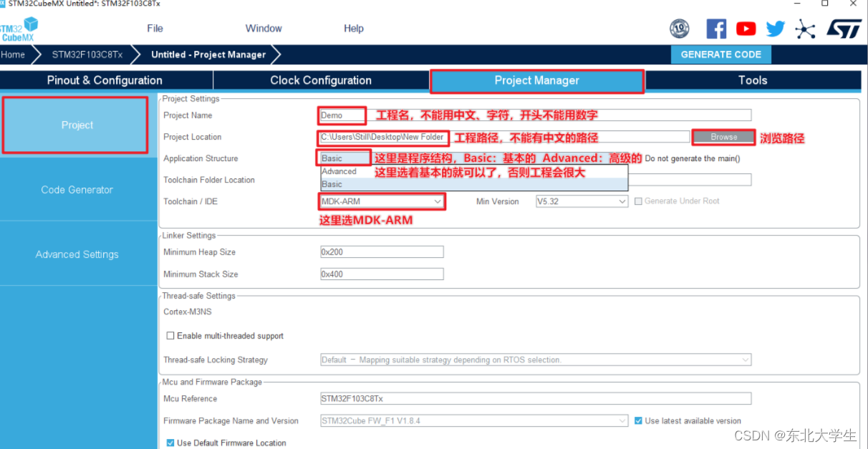Select the Project side tab
Image resolution: width=868 pixels, height=449 pixels.
click(77, 125)
